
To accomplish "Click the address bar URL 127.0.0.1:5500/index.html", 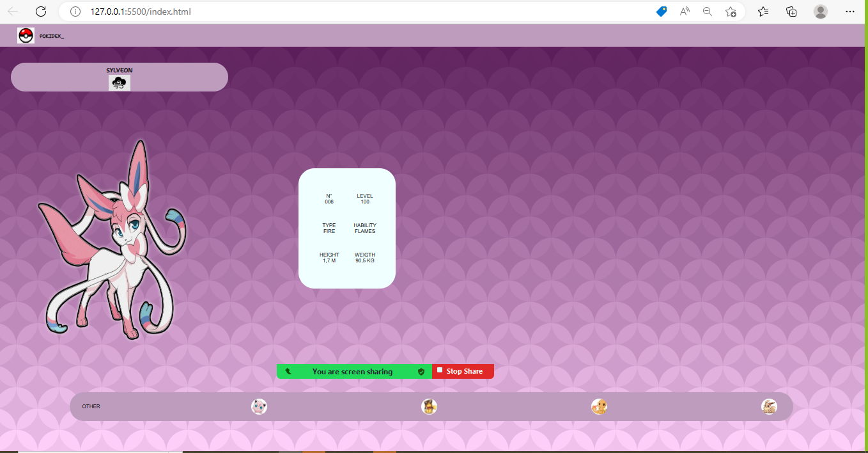I will [141, 12].
